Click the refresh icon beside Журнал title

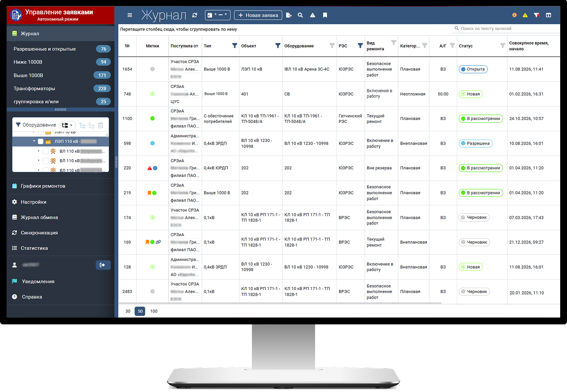195,15
